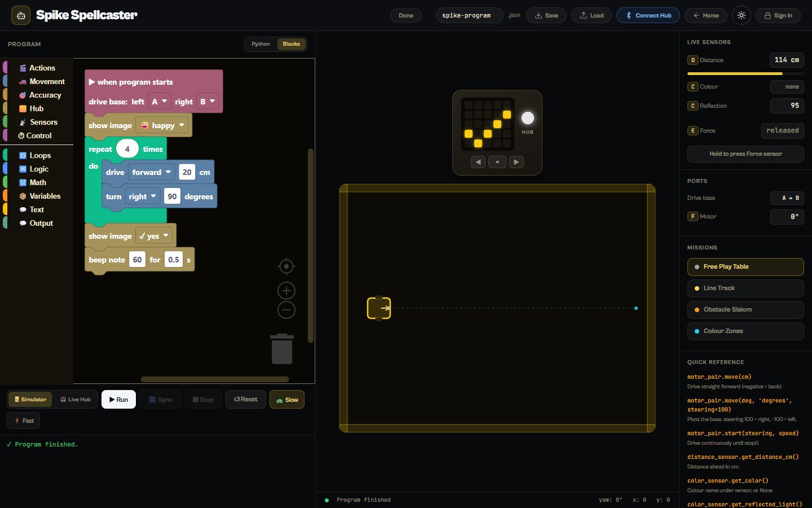
Task: Open the Actions block category
Action: (x=37, y=68)
